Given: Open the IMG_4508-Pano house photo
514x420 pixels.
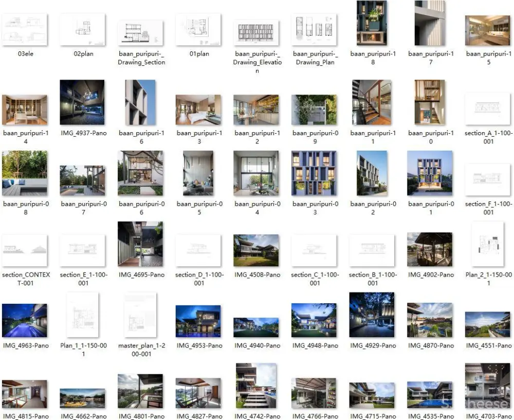Looking at the screenshot, I should (256, 250).
